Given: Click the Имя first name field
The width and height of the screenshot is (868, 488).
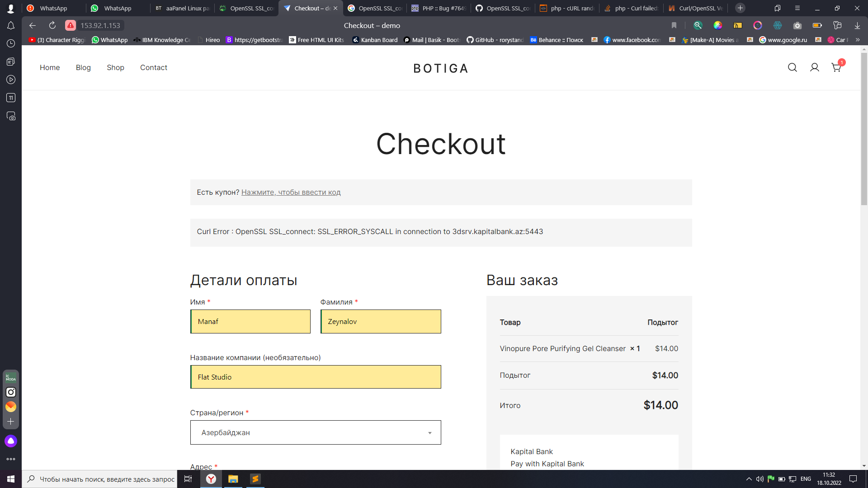Looking at the screenshot, I should tap(250, 322).
